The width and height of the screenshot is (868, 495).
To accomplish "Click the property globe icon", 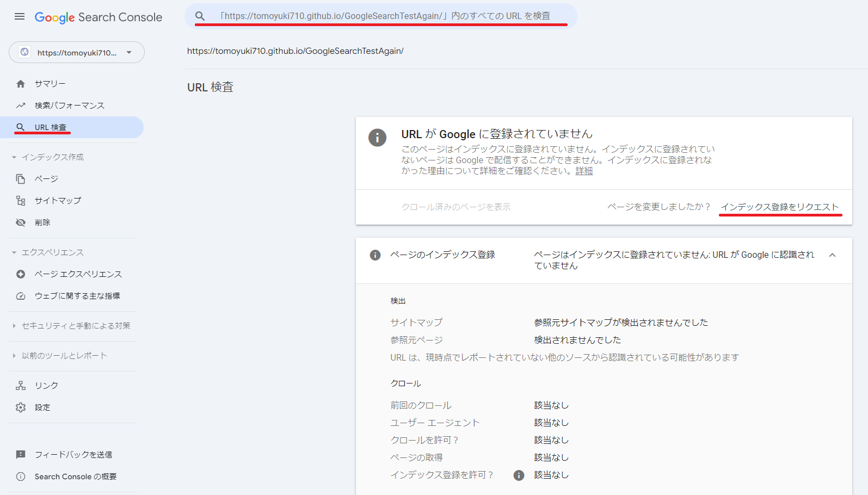I will click(x=24, y=52).
